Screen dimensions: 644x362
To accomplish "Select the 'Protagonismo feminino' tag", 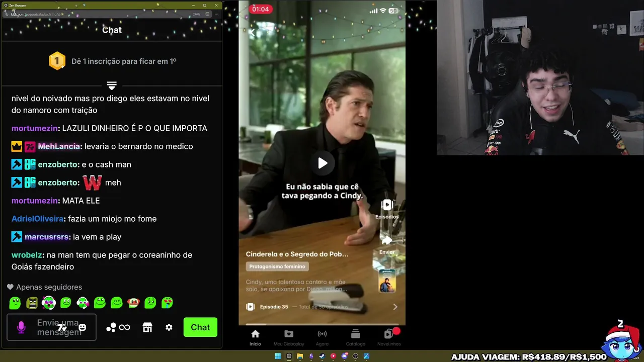I will pos(277,266).
